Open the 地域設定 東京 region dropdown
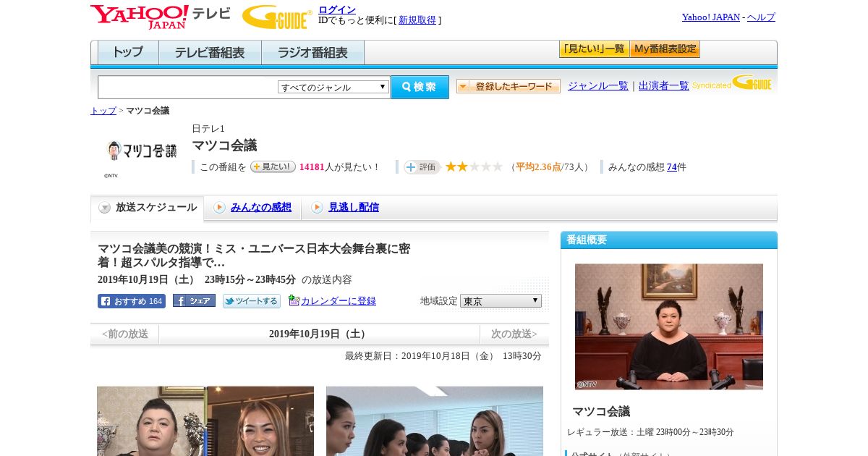Image resolution: width=868 pixels, height=456 pixels. 501,301
